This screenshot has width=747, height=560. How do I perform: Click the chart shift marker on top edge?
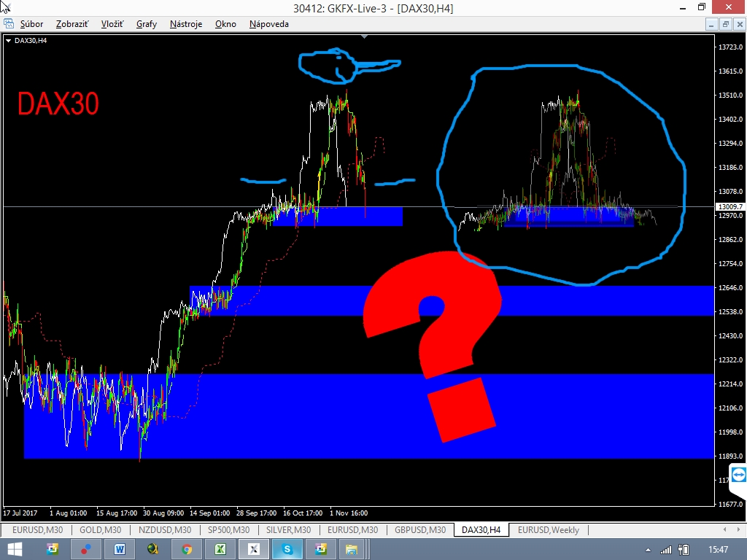tap(365, 36)
